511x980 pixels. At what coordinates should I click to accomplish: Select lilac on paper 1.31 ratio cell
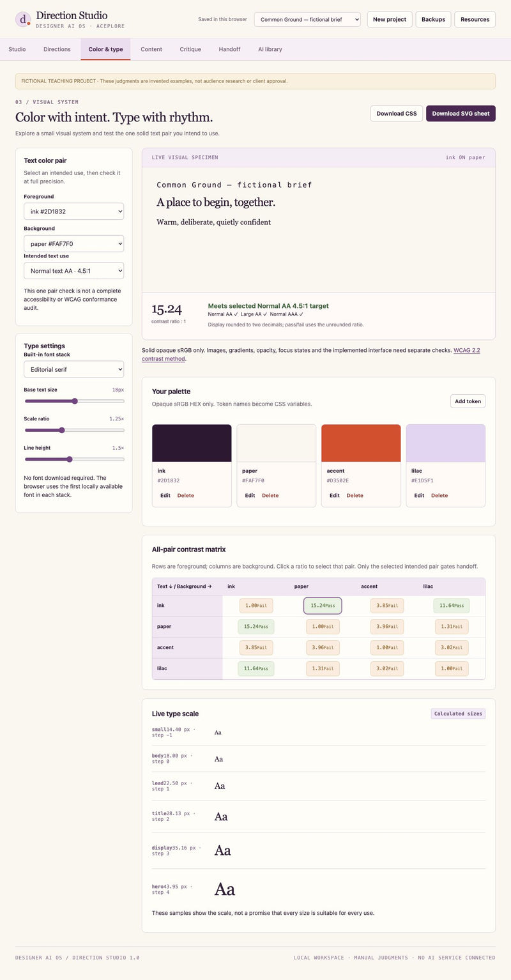(323, 669)
